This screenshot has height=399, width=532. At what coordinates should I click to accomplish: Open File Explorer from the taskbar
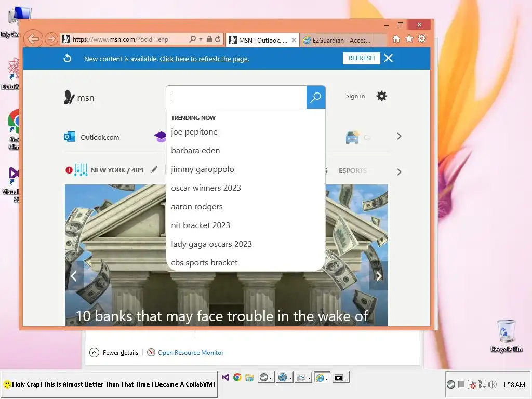coord(249,377)
